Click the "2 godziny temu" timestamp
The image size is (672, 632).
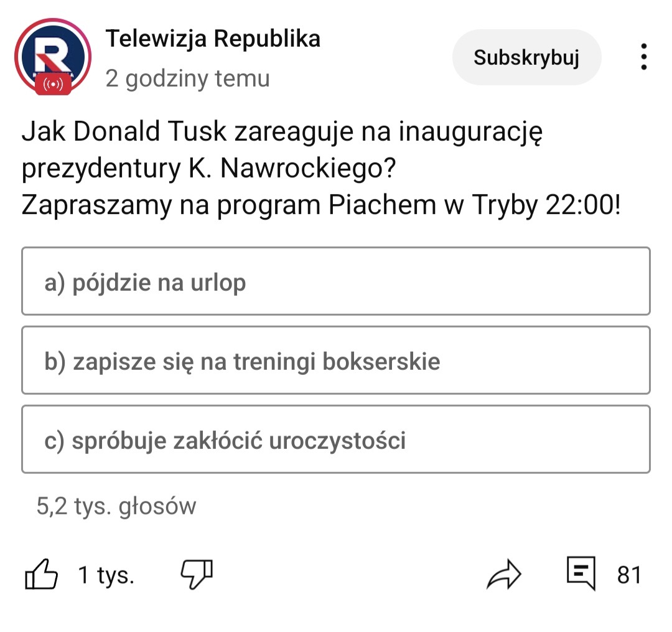point(187,79)
